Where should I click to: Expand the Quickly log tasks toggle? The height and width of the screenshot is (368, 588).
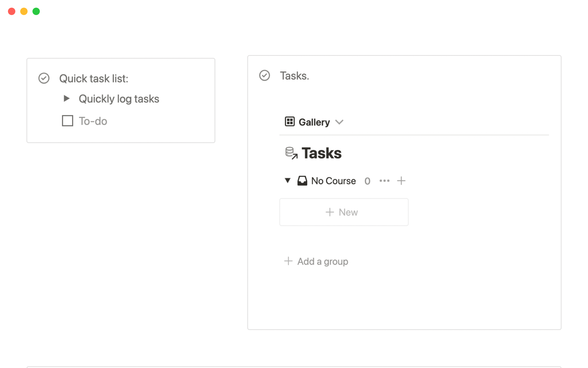[66, 98]
